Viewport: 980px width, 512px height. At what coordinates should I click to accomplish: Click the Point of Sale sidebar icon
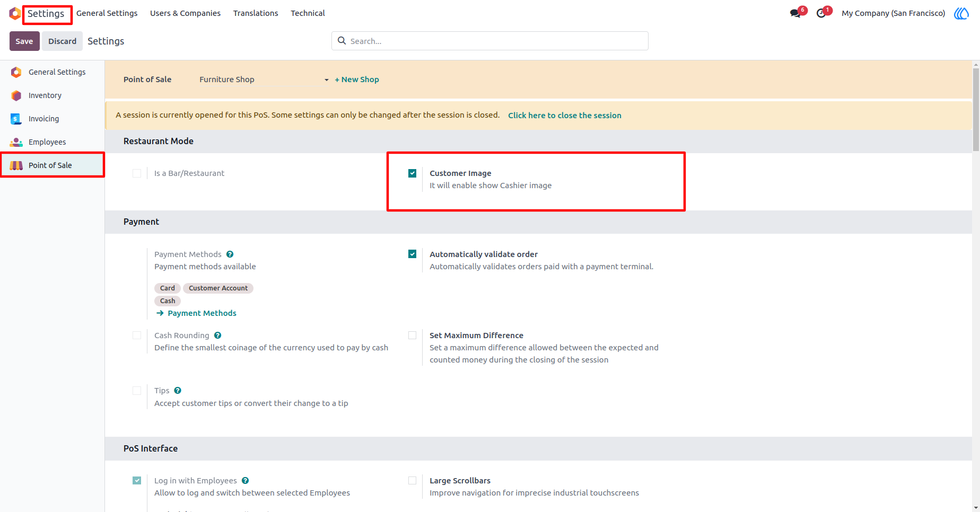[x=16, y=165]
